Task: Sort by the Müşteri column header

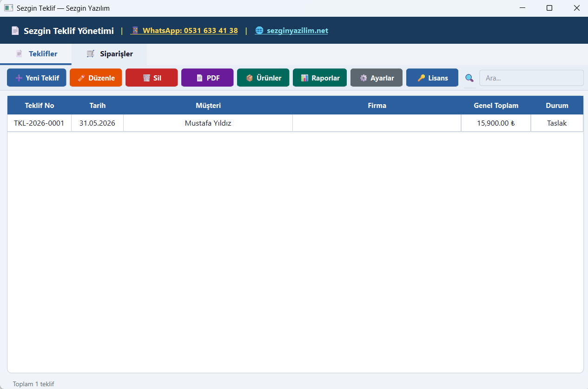Action: [208, 106]
